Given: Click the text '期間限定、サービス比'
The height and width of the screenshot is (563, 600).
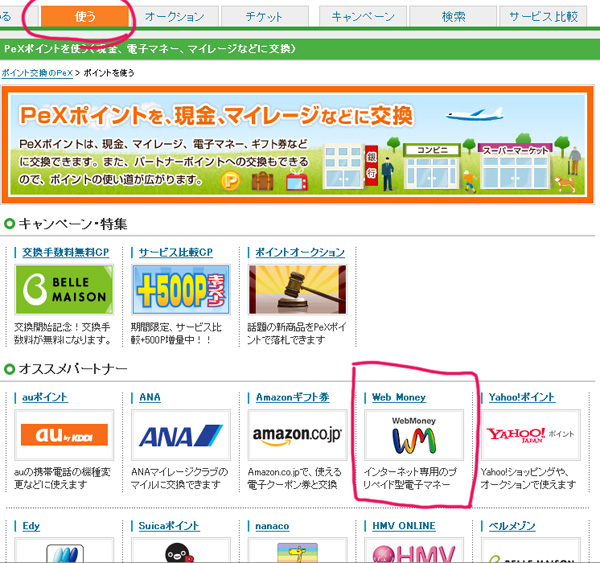Looking at the screenshot, I should tap(176, 327).
